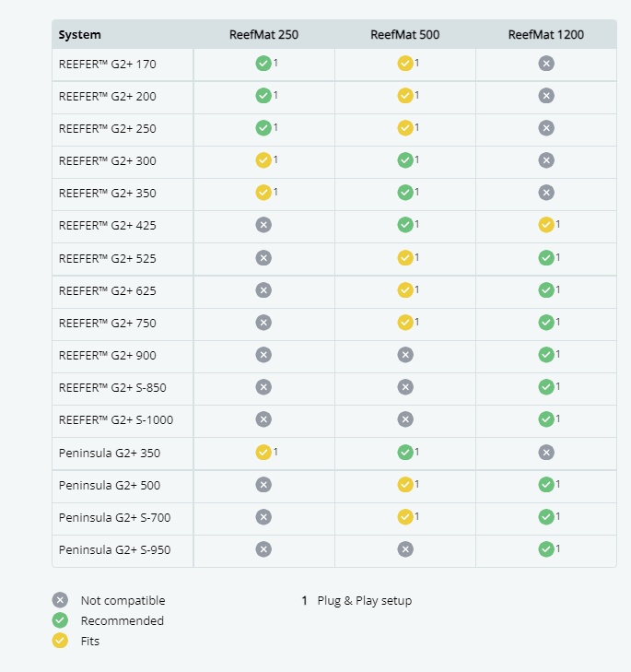Click the System column header

point(80,35)
